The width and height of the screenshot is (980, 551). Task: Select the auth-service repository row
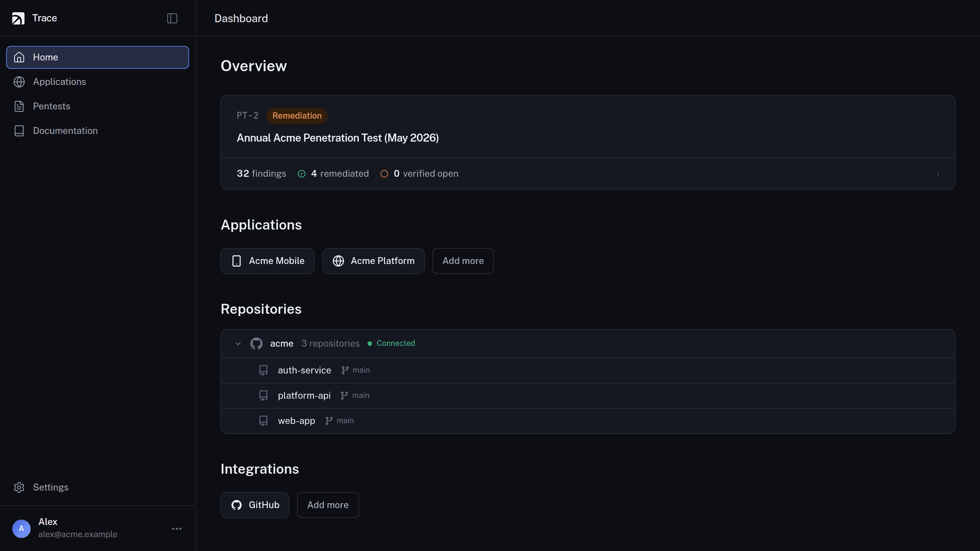click(588, 370)
